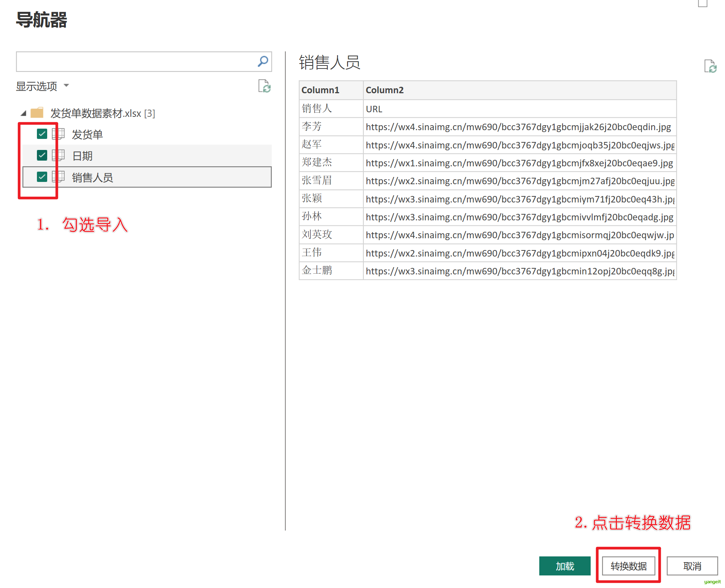725x588 pixels.
Task: Click the 加载 button
Action: pyautogui.click(x=564, y=566)
